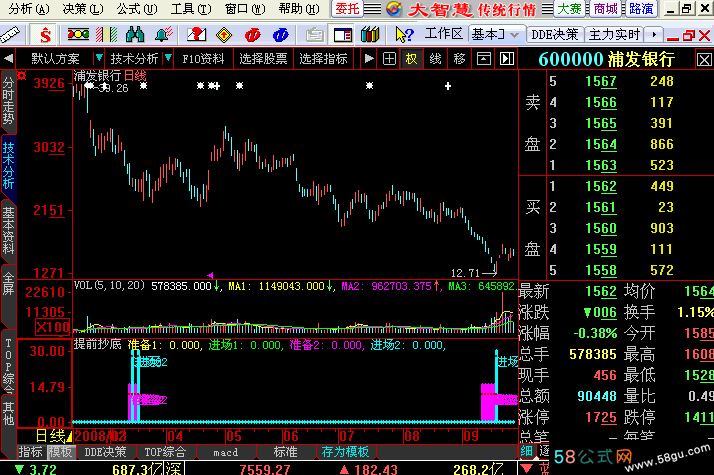714x475 pixels.
Task: Select the 标准 bottom tab
Action: pyautogui.click(x=286, y=452)
